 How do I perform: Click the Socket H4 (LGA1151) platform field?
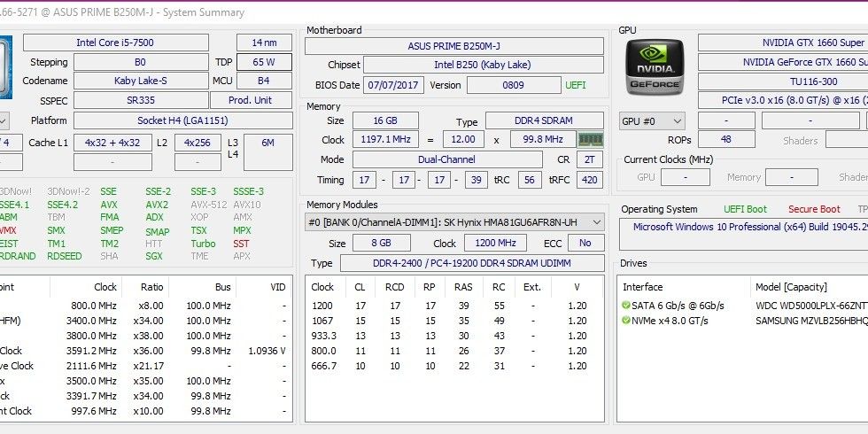(182, 120)
